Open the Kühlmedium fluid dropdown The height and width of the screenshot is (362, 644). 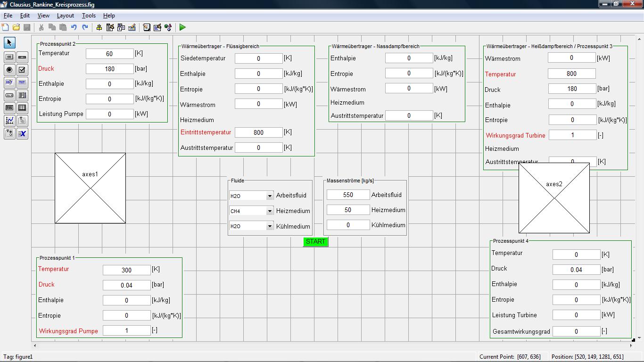(270, 226)
